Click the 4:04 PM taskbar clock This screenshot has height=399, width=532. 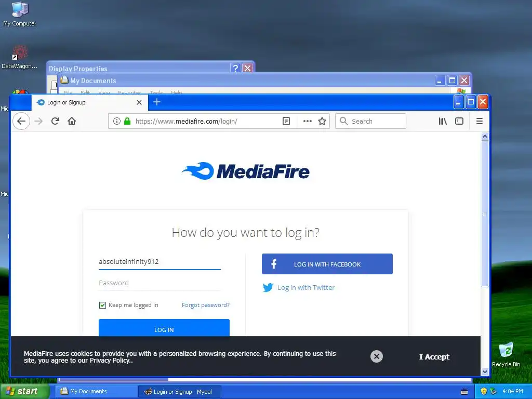click(513, 392)
